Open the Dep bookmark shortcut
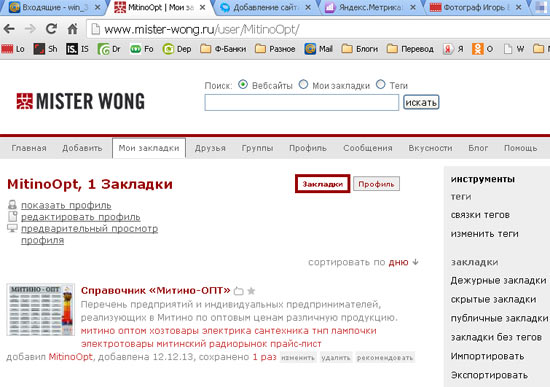 (x=177, y=49)
